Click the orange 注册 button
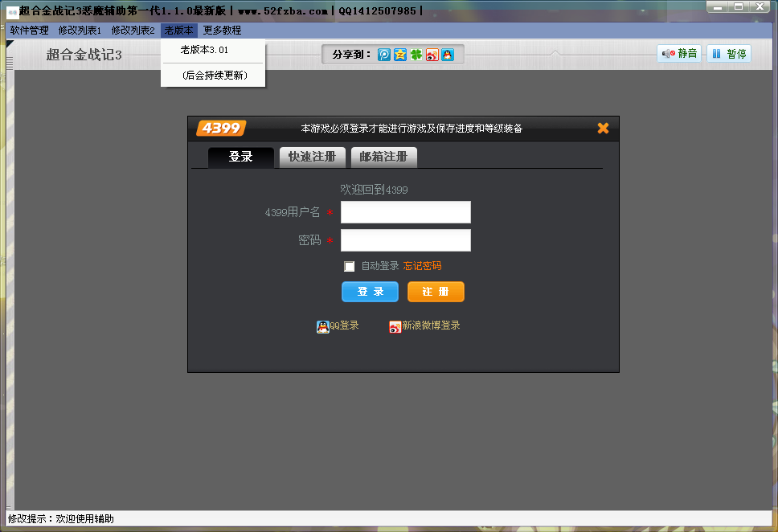The width and height of the screenshot is (778, 532). click(x=436, y=291)
